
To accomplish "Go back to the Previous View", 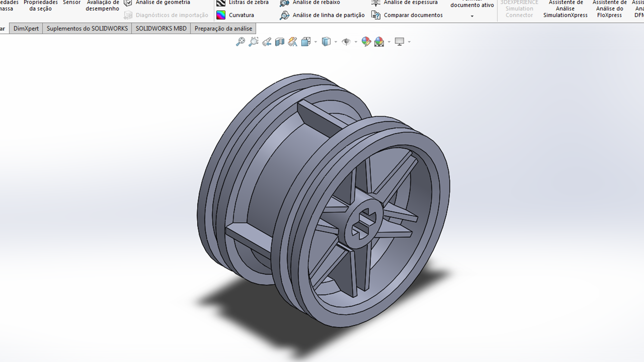I will pos(267,42).
